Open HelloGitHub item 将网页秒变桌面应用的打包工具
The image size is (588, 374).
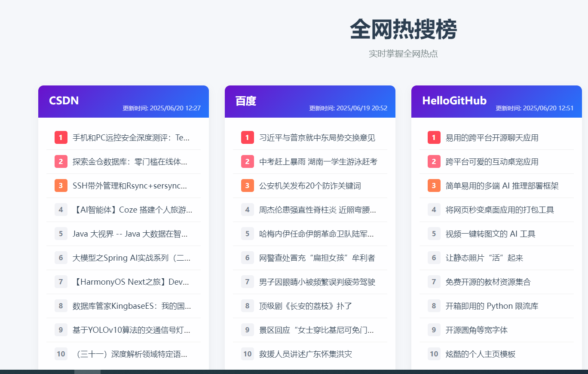point(500,210)
